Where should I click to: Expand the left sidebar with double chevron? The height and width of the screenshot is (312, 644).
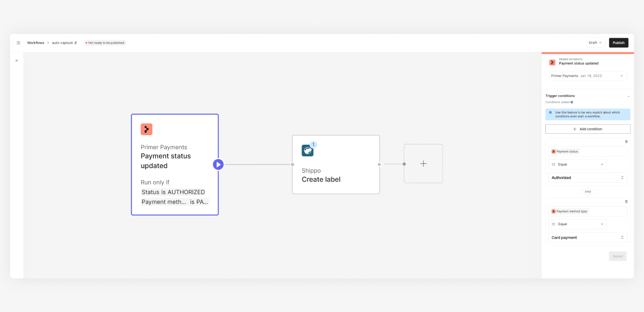click(17, 60)
